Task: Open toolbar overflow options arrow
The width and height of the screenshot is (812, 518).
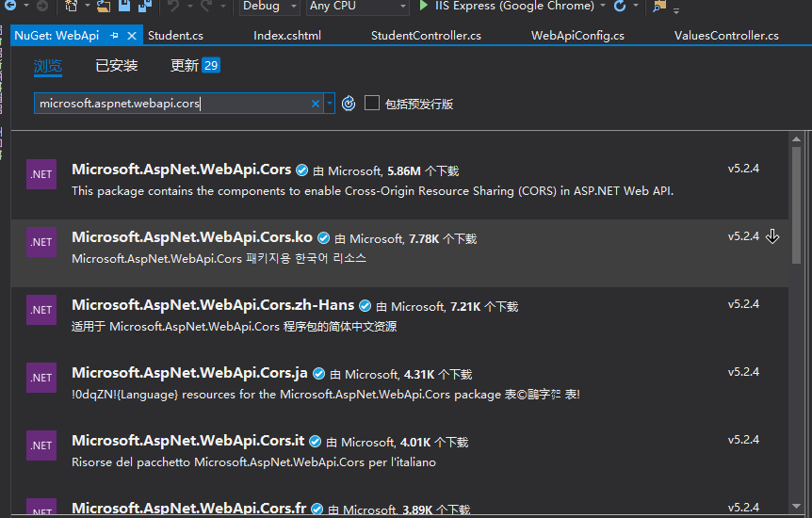Action: click(x=676, y=10)
